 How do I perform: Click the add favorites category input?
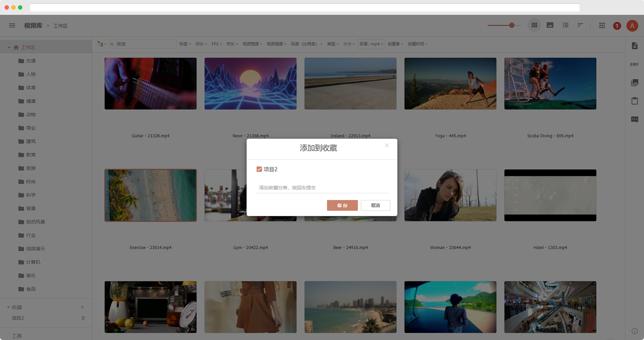(322, 187)
